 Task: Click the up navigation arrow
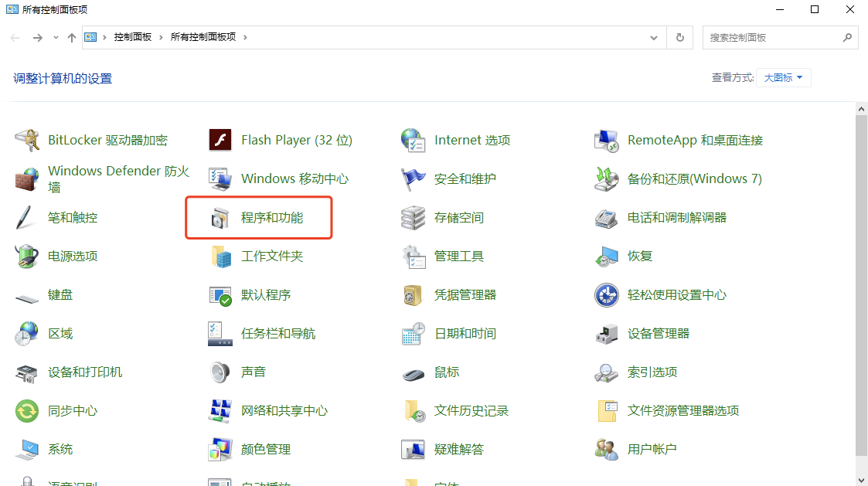pyautogui.click(x=71, y=36)
